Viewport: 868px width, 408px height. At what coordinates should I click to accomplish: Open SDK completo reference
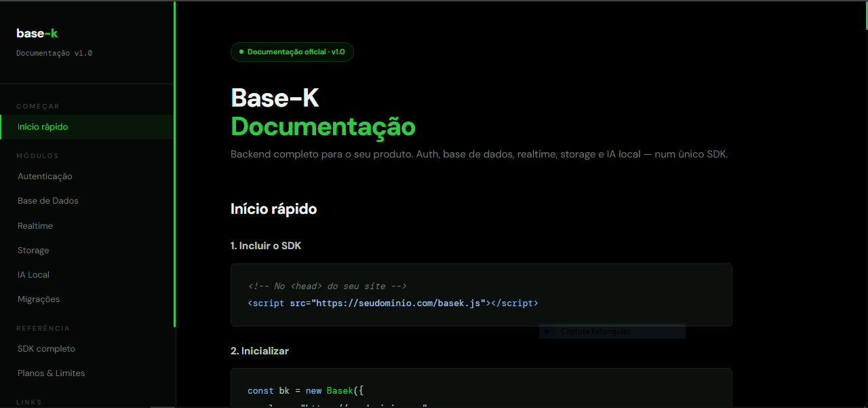tap(46, 349)
